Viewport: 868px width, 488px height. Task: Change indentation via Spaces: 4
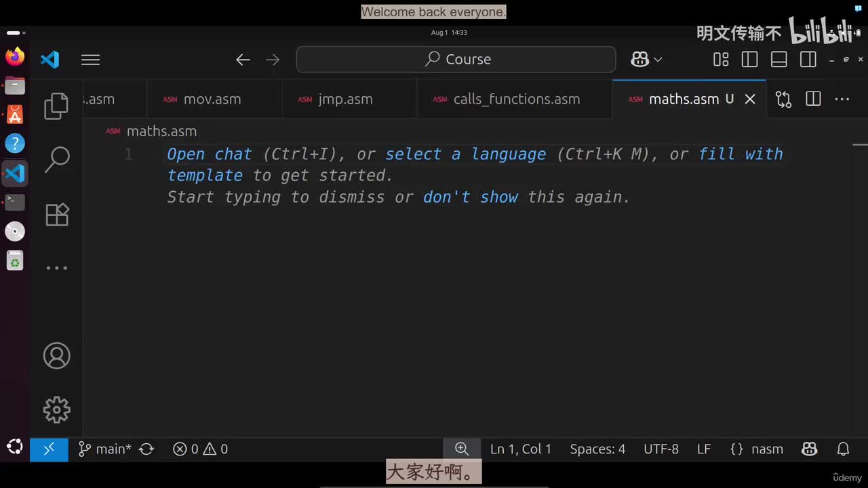pos(597,449)
